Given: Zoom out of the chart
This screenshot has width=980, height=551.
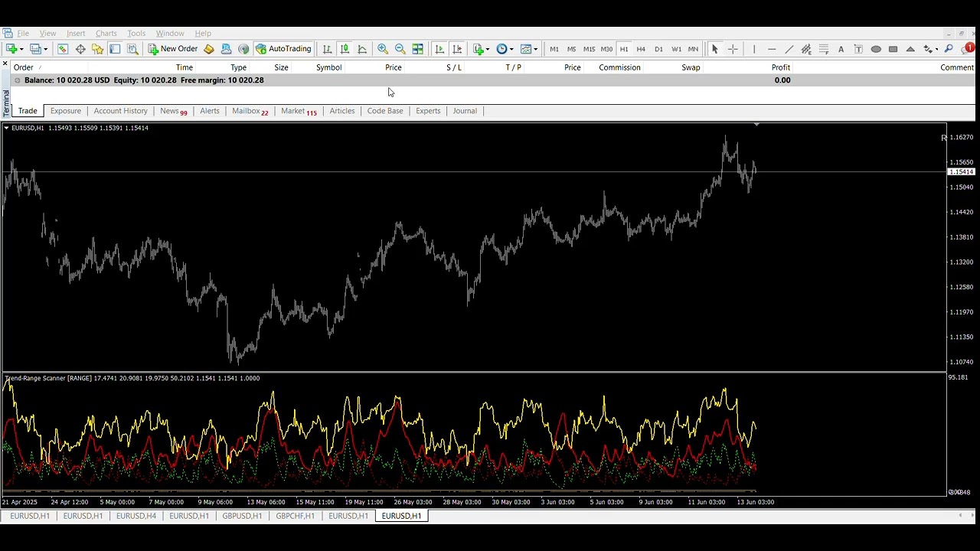Looking at the screenshot, I should point(400,49).
